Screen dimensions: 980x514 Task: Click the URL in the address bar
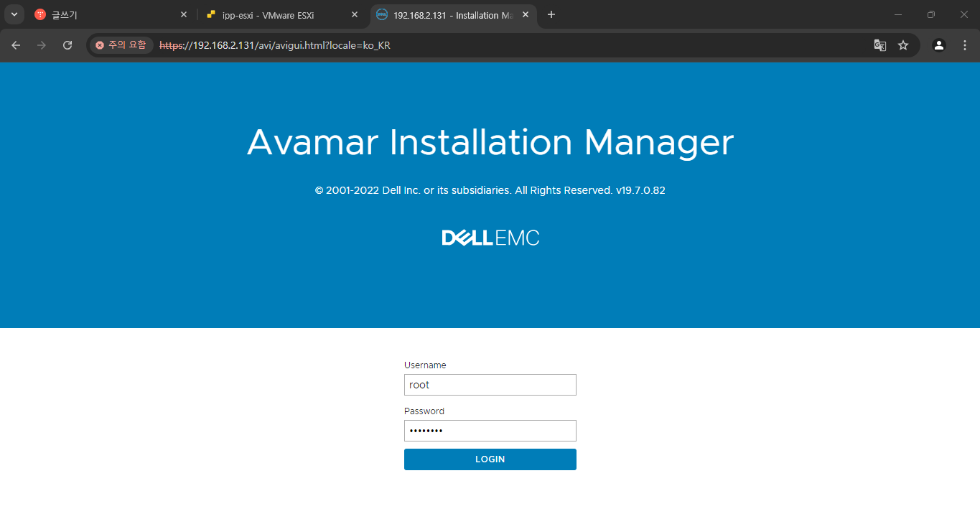coord(274,45)
